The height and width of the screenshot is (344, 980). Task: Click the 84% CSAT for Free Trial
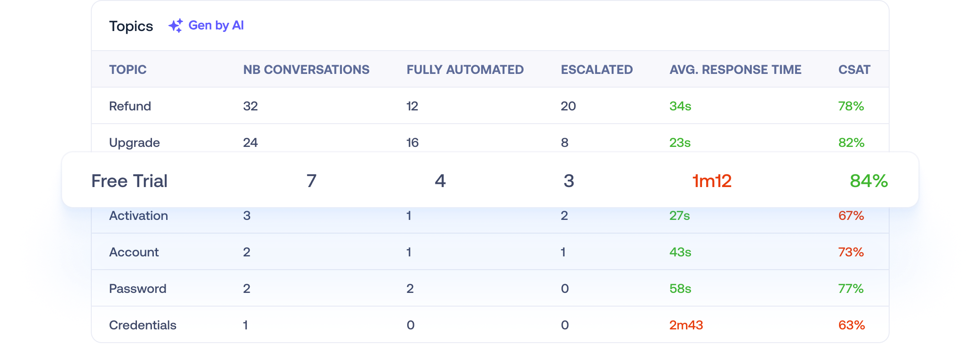[x=868, y=181]
